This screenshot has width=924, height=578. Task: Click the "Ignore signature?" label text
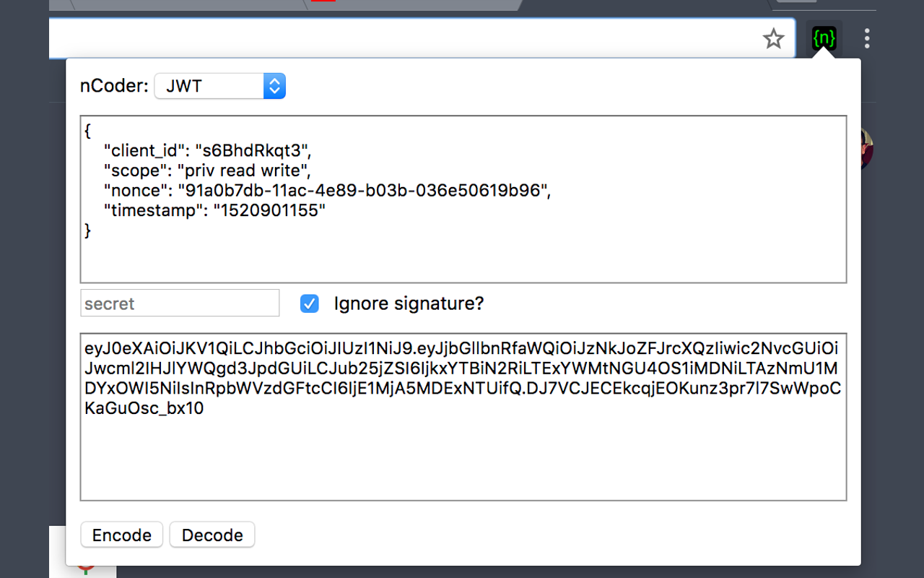point(409,303)
